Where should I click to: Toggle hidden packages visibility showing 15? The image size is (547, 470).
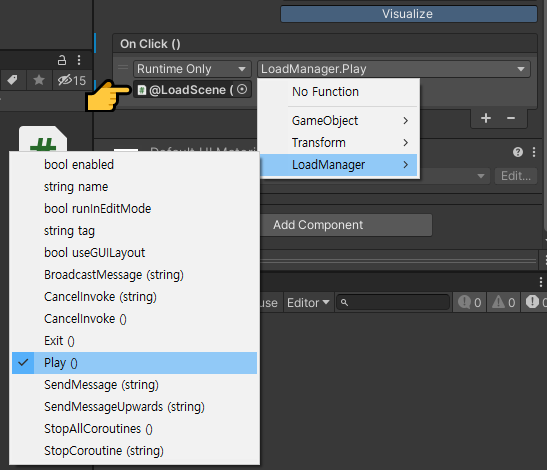click(72, 80)
